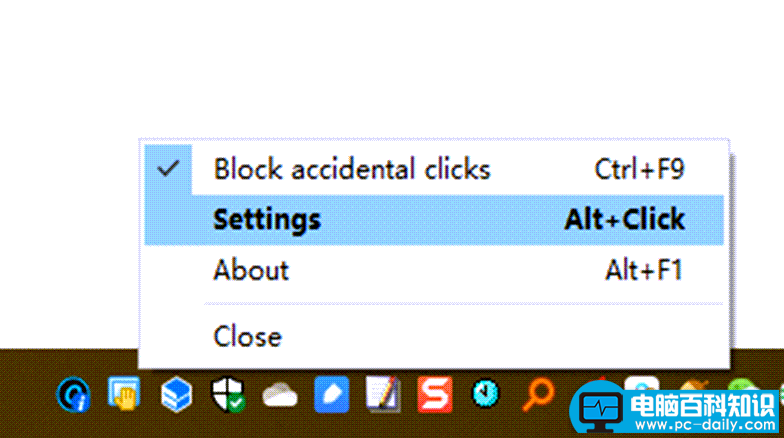Image resolution: width=784 pixels, height=438 pixels.
Task: Click the monitor logo in the watermark
Action: coord(601,410)
